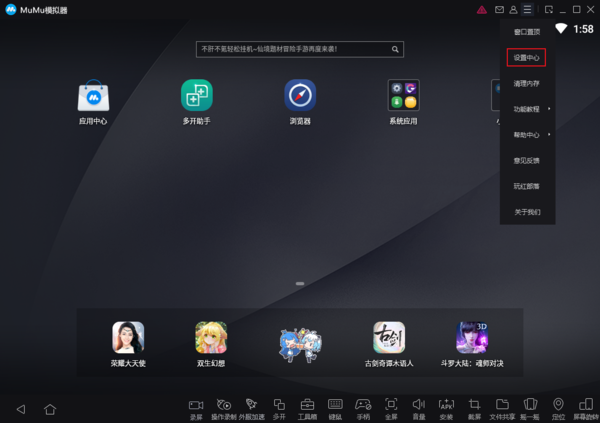
Task: Launch the 多开助手 multi-instance app
Action: pyautogui.click(x=196, y=97)
